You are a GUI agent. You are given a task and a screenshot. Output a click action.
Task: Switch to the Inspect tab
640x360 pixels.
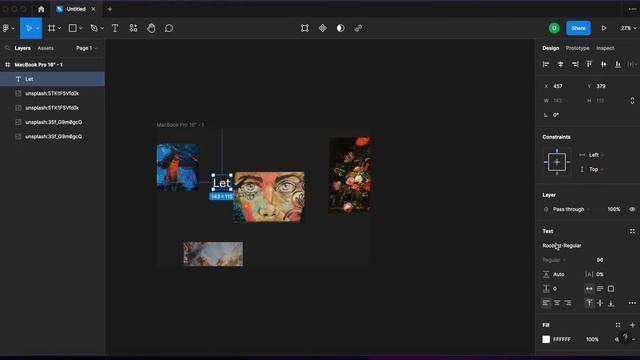(x=605, y=48)
